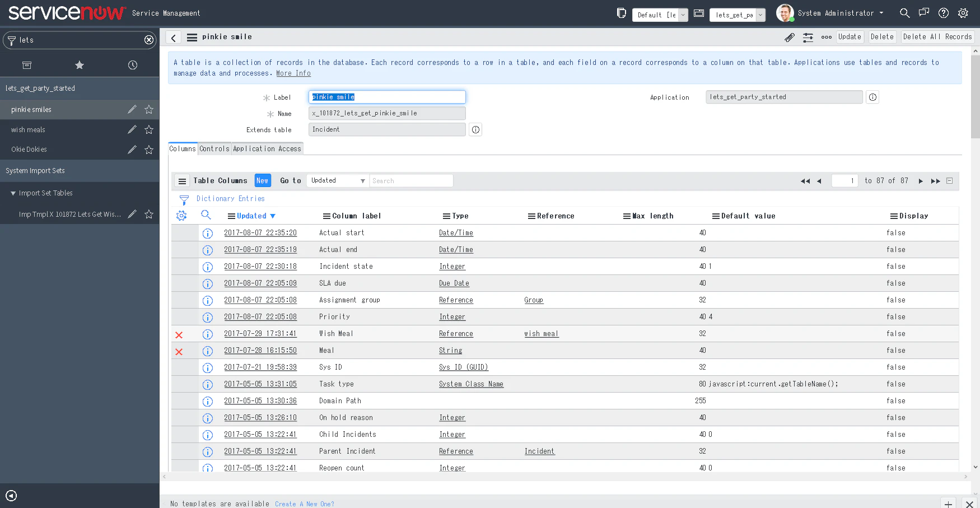
Task: Open Table Columns list menu icon
Action: pyautogui.click(x=182, y=181)
